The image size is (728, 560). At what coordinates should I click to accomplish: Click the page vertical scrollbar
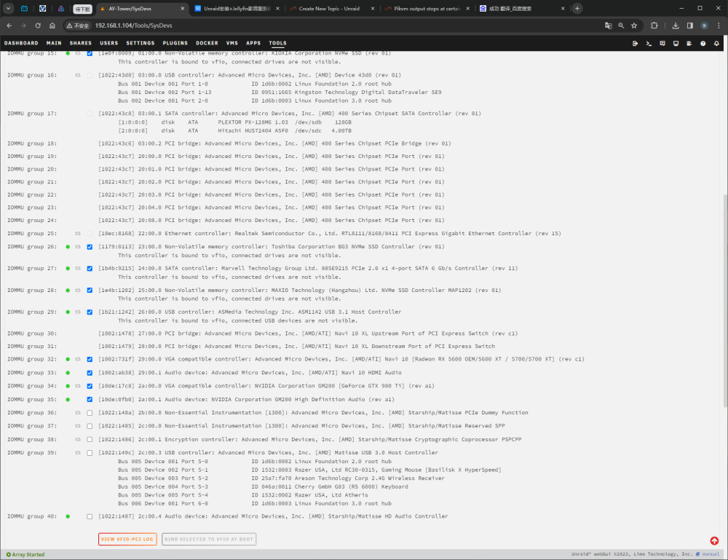725,299
